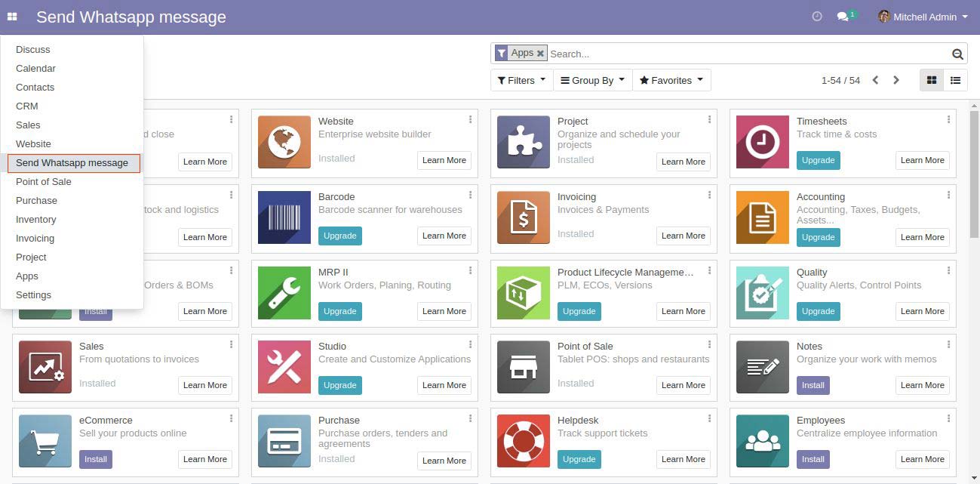Click Learn More on Helpdesk card

(684, 459)
